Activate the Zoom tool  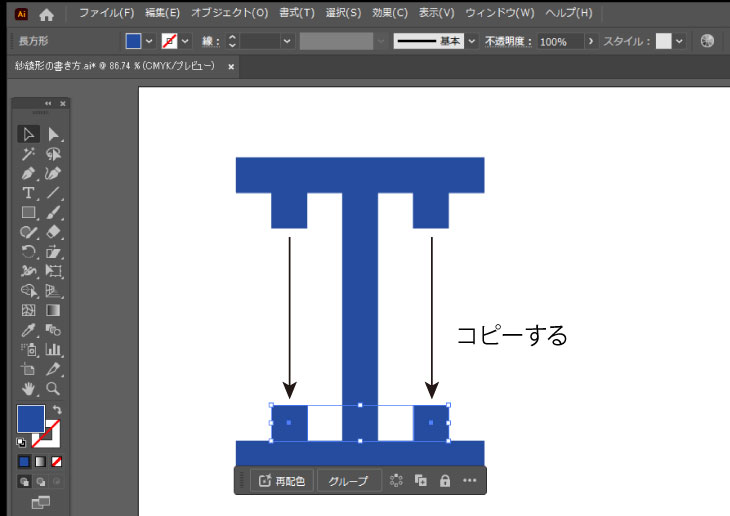(54, 388)
